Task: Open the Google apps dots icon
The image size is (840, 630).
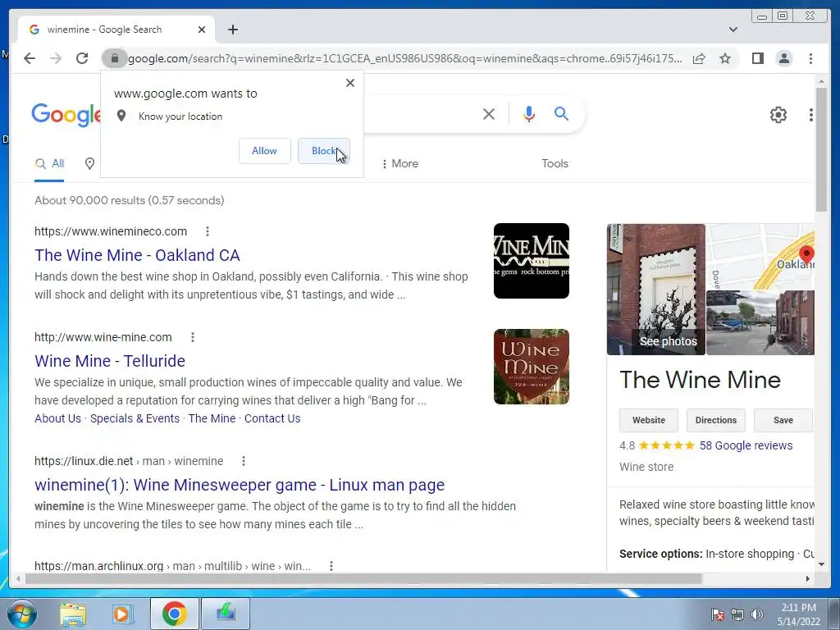Action: pyautogui.click(x=811, y=115)
